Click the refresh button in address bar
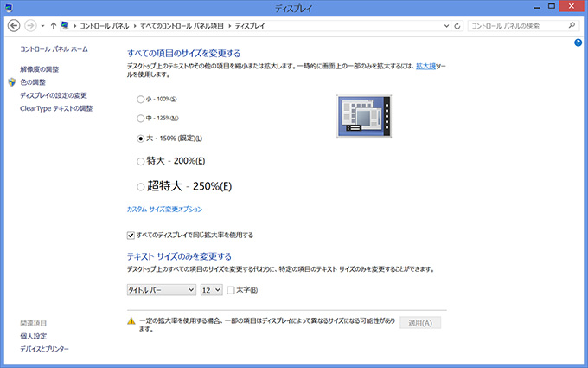Viewport: 588px width, 368px height. pyautogui.click(x=457, y=26)
